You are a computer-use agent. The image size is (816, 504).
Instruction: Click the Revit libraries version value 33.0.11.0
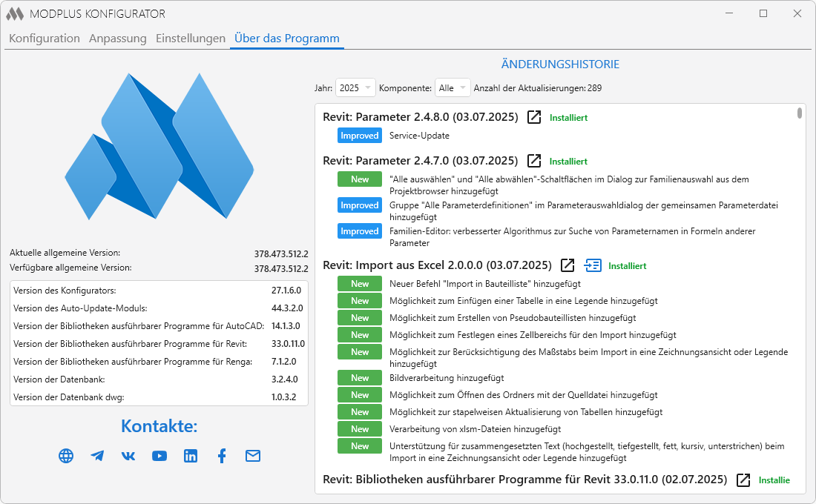tap(289, 343)
